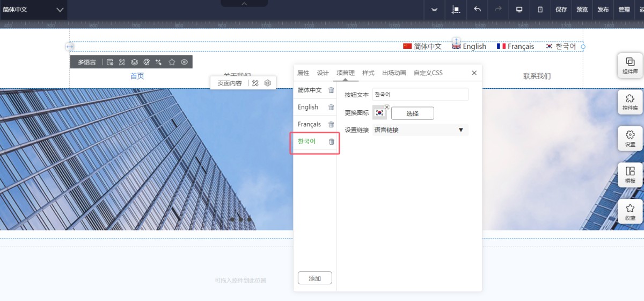Viewport: 644px width, 301px height.
Task: Open the 模板 side panel
Action: (x=630, y=175)
